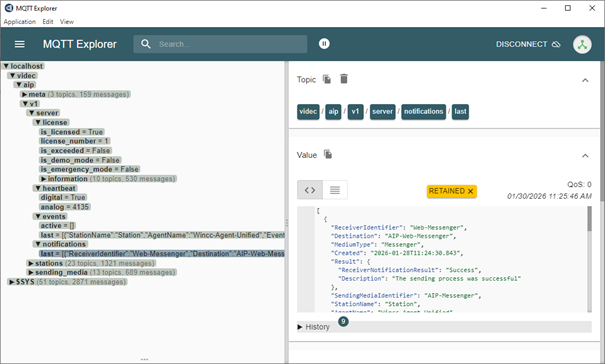The image size is (605, 364).
Task: Click the 'last' topic breadcrumb
Action: [x=460, y=112]
